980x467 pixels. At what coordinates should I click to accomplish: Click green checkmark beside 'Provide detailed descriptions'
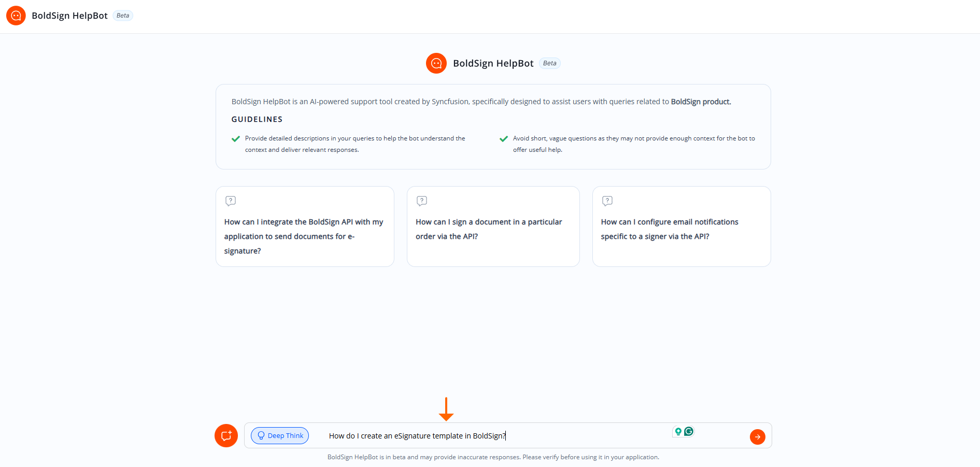pyautogui.click(x=236, y=139)
